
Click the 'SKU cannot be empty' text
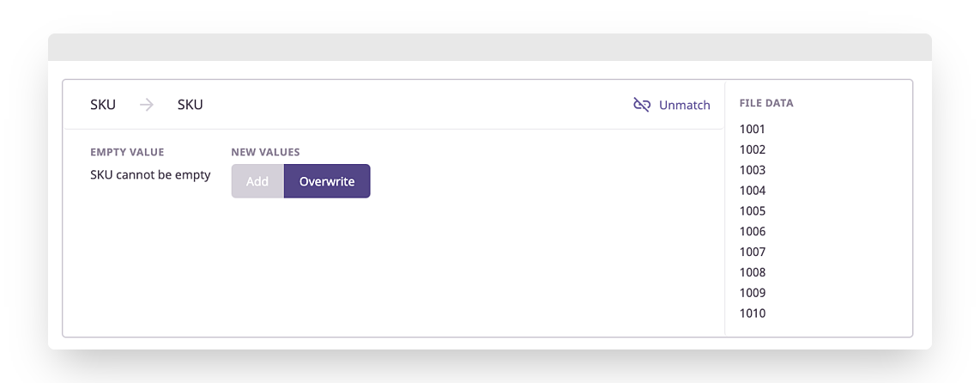(x=151, y=174)
